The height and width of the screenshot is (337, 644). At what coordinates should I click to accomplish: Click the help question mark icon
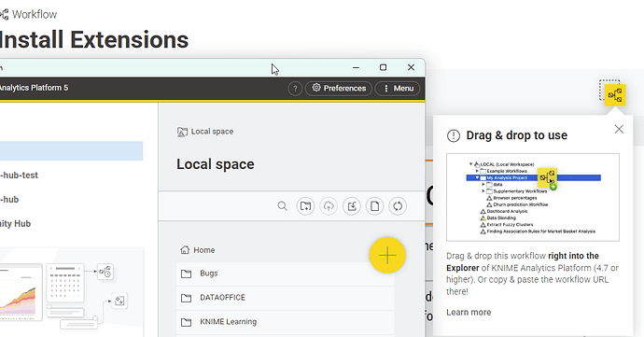[295, 89]
